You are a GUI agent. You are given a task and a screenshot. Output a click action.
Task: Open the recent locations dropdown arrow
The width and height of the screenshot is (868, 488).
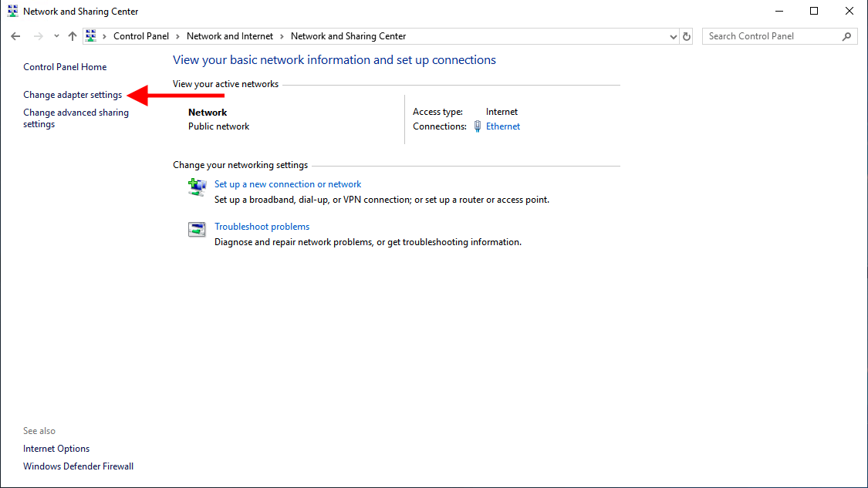tap(56, 36)
